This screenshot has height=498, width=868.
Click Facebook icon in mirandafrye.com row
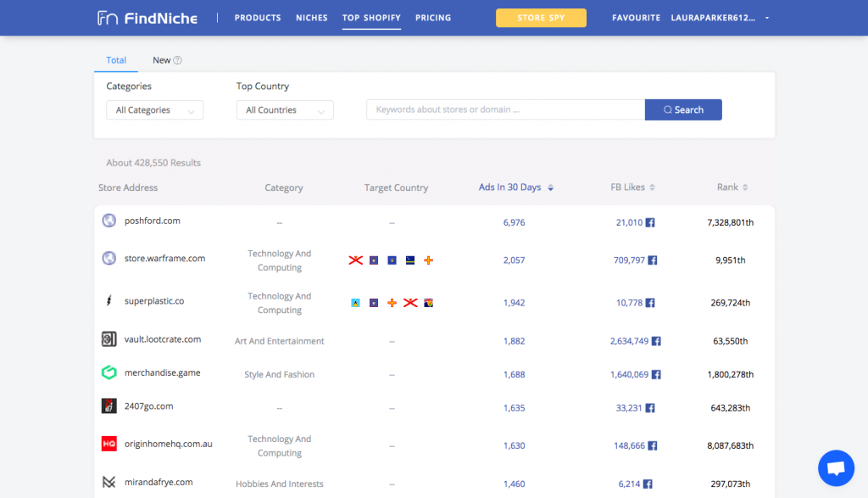click(648, 484)
